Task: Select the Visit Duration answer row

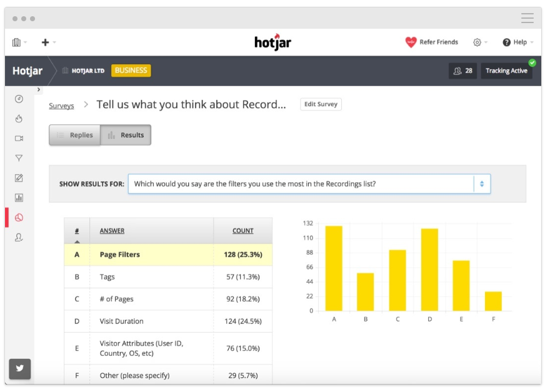Action: pos(168,321)
